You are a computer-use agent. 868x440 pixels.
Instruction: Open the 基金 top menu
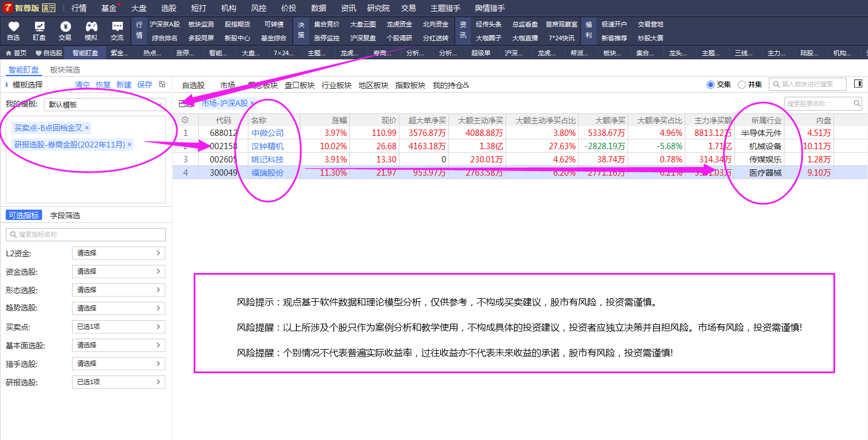click(109, 8)
